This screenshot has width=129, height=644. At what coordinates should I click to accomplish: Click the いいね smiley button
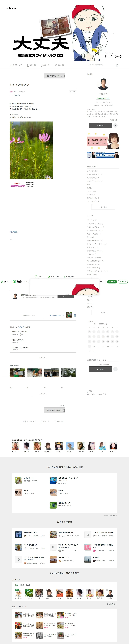click(38, 277)
